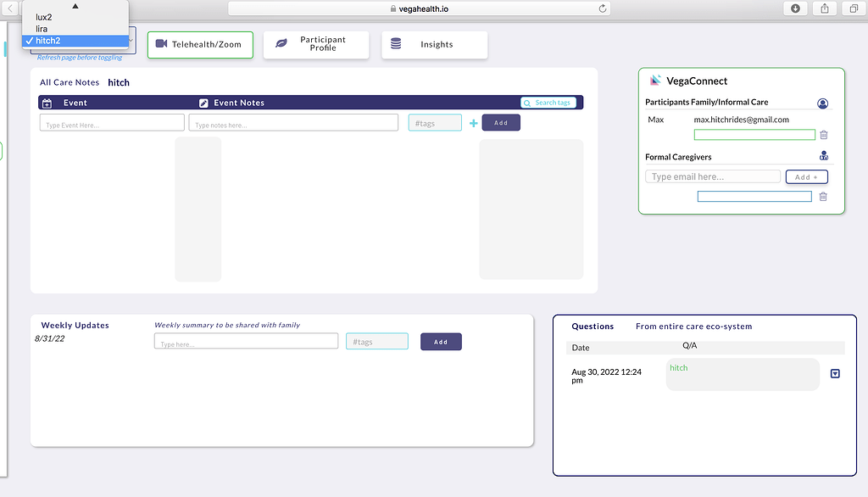This screenshot has height=497, width=868.
Task: Switch to the Insights tab
Action: [434, 44]
